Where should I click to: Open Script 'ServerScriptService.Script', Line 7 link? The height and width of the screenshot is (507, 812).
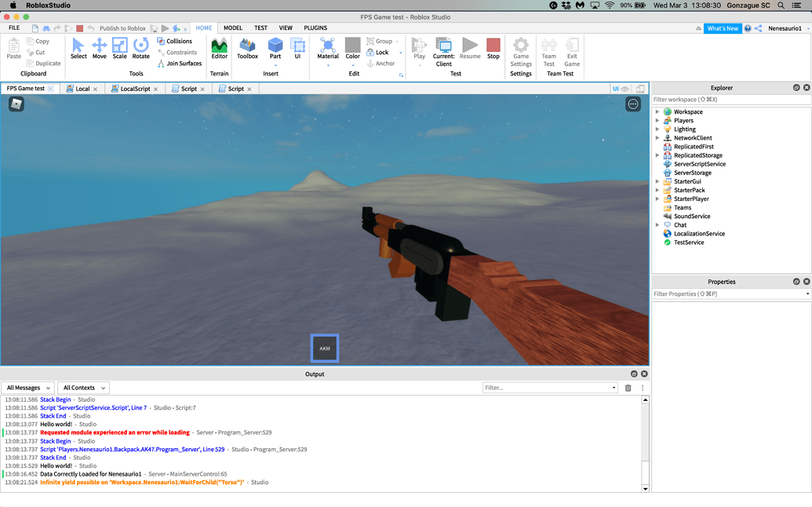93,408
